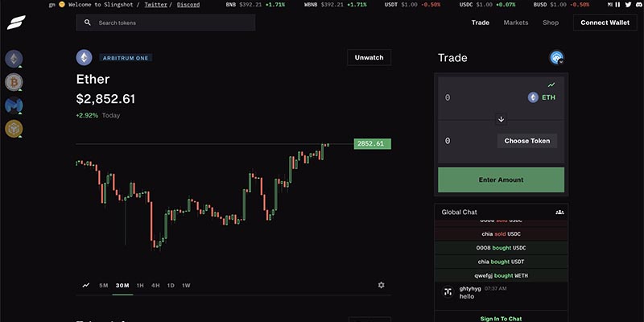The width and height of the screenshot is (644, 322).
Task: Select the 5M chart interval
Action: coord(104,285)
